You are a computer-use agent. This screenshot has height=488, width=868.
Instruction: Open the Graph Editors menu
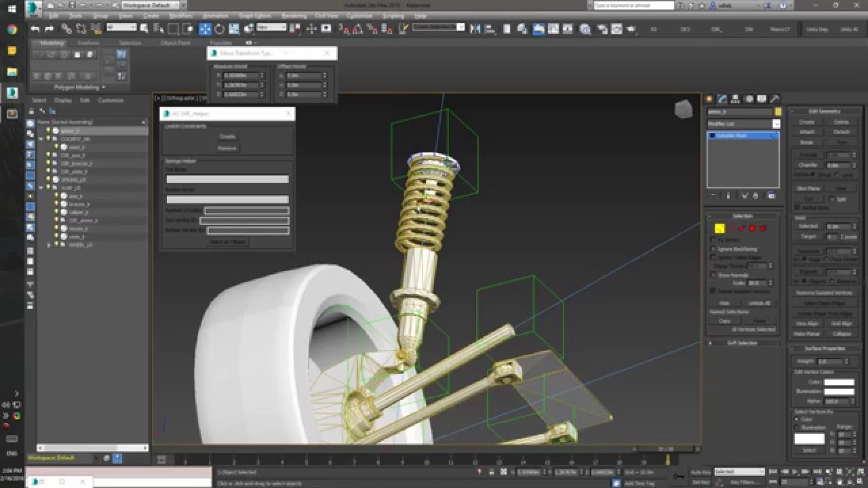coord(254,15)
